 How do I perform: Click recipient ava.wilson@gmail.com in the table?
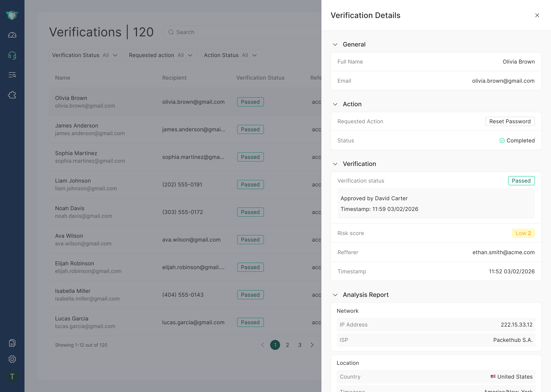pos(191,240)
